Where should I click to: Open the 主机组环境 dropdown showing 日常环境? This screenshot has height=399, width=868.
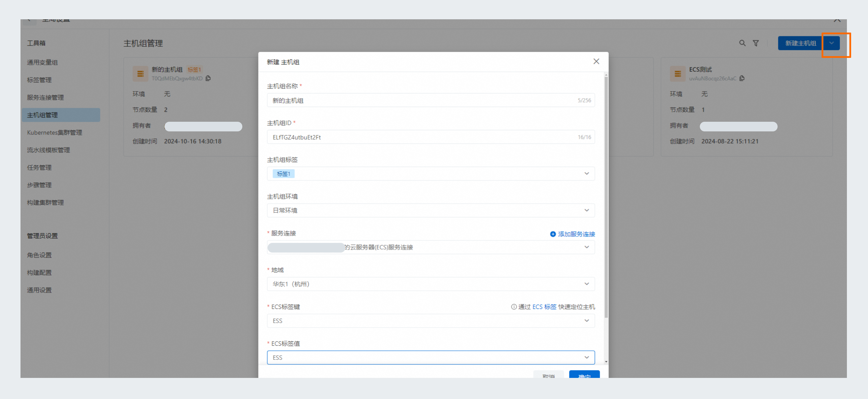click(x=431, y=210)
